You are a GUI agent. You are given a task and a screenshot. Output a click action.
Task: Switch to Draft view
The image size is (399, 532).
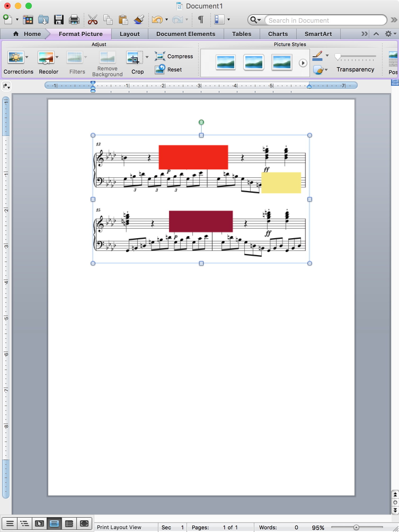(10, 524)
